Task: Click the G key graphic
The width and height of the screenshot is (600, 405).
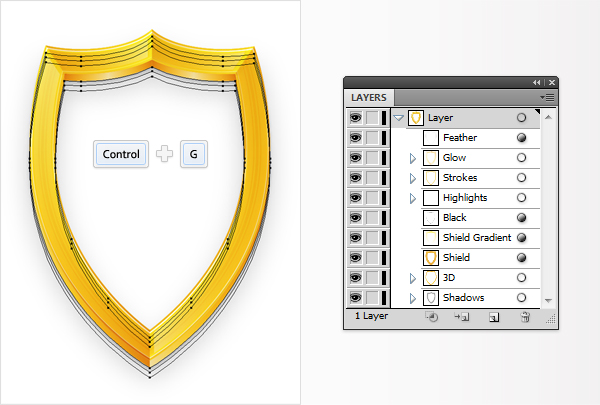Action: (x=194, y=154)
